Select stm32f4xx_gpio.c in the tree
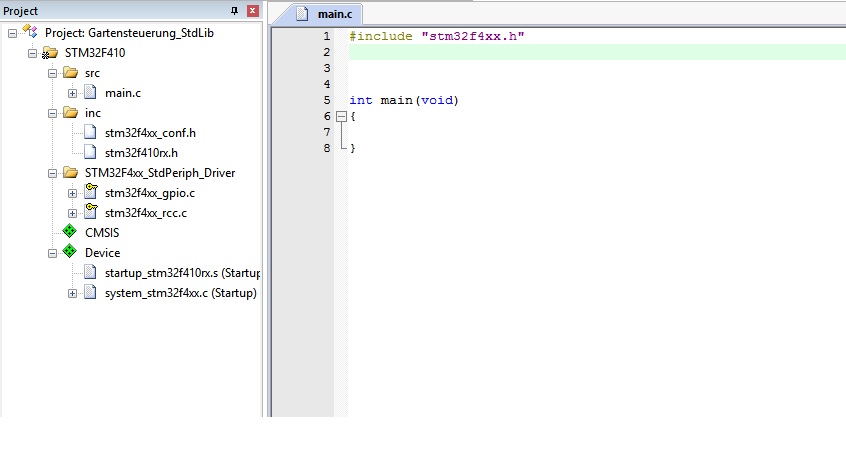Screen dimensions: 846x460 pos(150,193)
